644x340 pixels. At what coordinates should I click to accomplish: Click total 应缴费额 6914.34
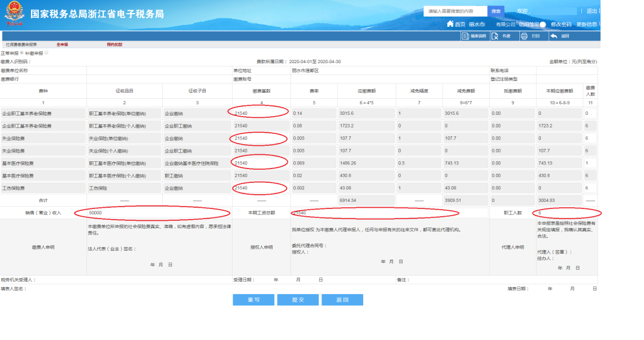click(366, 201)
